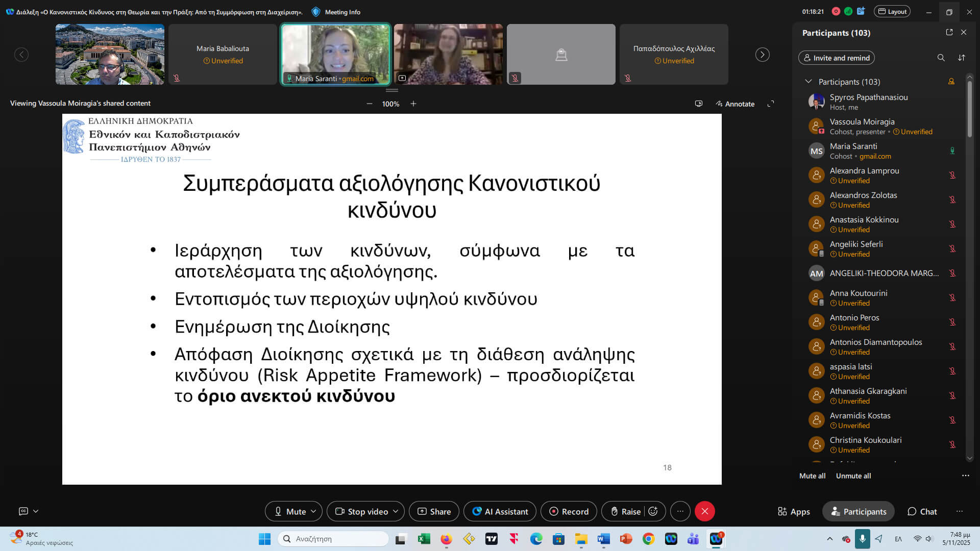
Task: Search participants with the magnifier icon
Action: point(941,58)
